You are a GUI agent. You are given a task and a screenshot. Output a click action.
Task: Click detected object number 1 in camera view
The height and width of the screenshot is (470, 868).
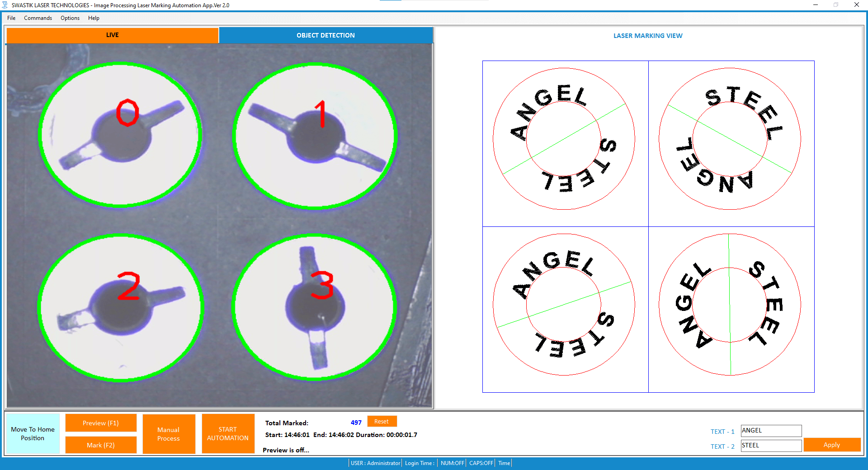pyautogui.click(x=315, y=136)
